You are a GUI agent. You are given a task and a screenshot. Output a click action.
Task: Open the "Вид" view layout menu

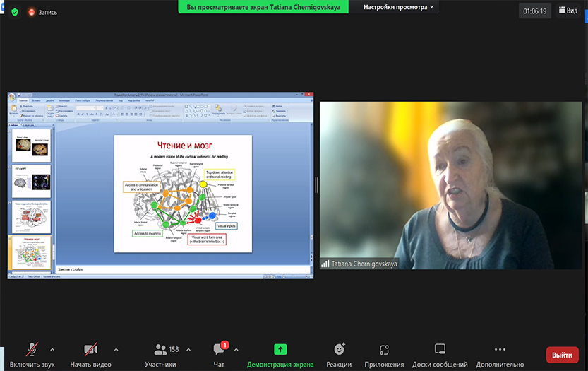pyautogui.click(x=567, y=11)
